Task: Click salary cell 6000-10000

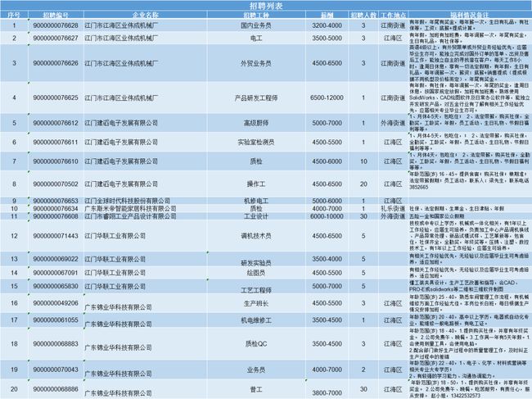Action: [327, 216]
